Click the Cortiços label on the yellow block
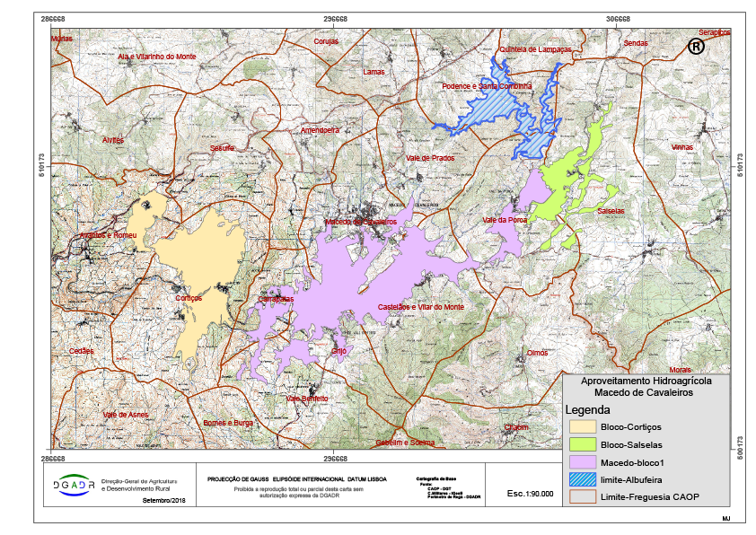The height and width of the screenshot is (535, 756). 189,297
